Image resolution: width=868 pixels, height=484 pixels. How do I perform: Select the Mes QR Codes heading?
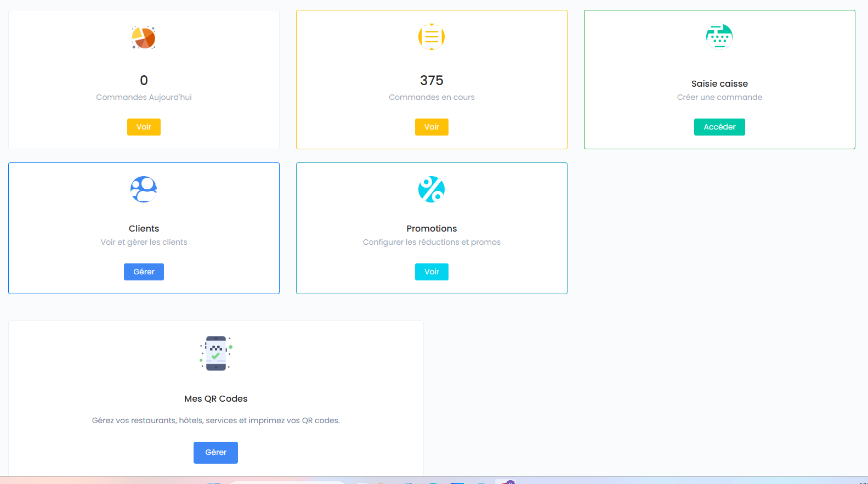point(216,399)
